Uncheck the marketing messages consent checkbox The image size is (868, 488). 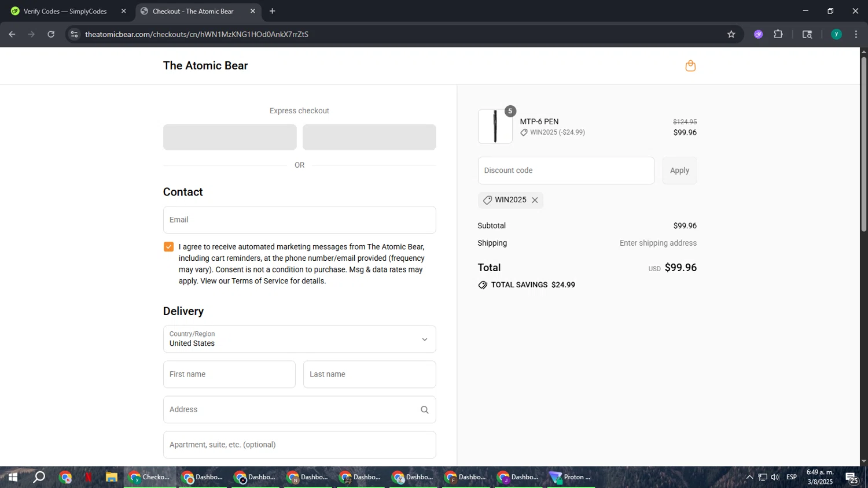point(168,247)
